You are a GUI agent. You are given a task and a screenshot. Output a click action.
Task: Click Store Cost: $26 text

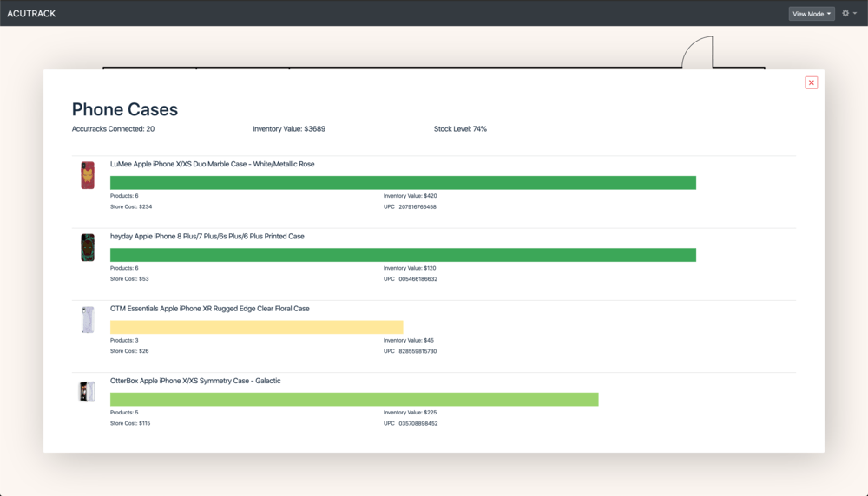click(129, 351)
